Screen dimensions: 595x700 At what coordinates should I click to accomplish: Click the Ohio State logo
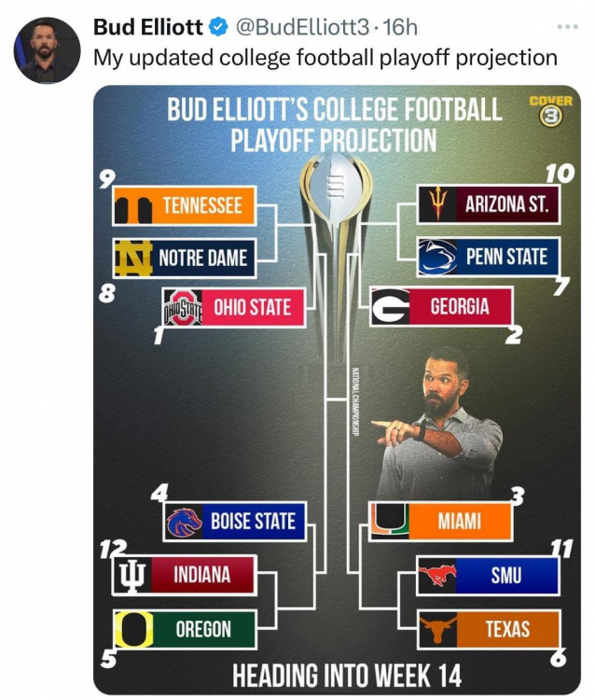(182, 307)
